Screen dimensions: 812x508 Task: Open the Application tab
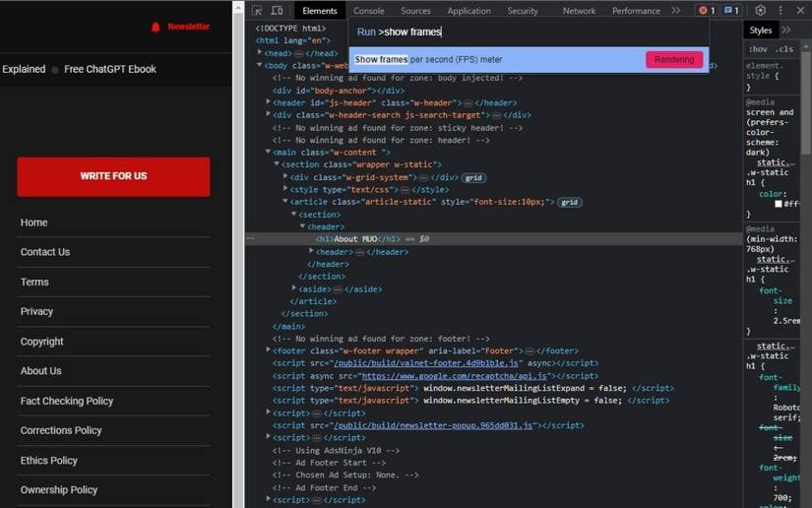[468, 11]
